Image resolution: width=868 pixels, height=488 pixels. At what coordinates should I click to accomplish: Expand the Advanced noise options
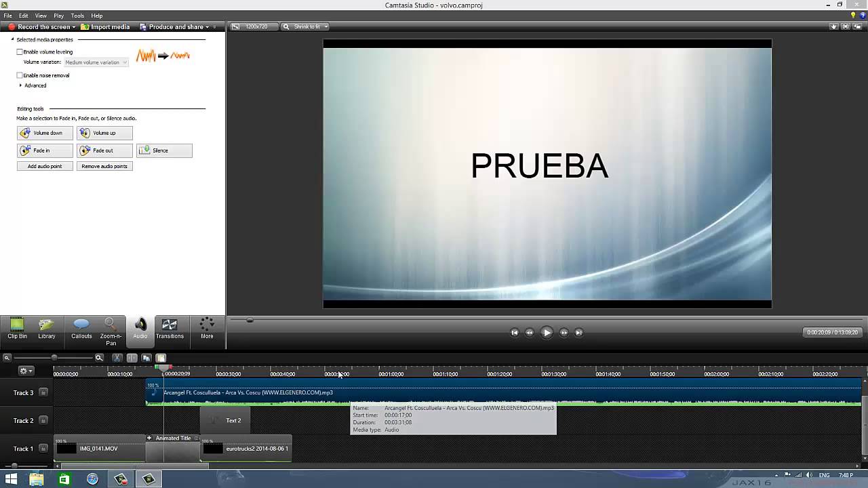21,85
